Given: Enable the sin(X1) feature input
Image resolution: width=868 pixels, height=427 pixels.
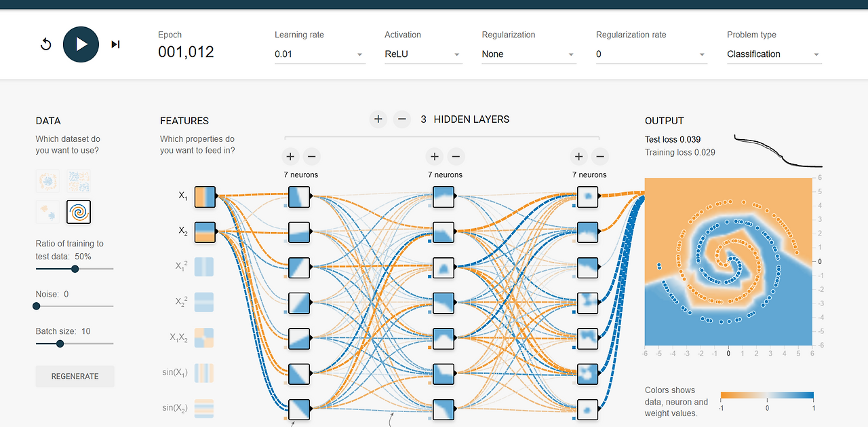Looking at the screenshot, I should click(204, 373).
